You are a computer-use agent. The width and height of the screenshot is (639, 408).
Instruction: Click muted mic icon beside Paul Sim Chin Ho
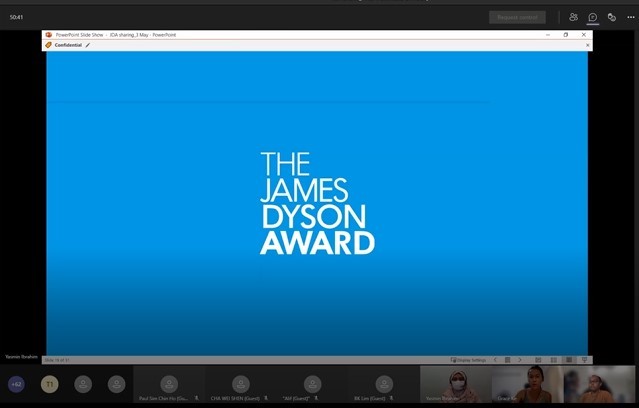point(196,398)
